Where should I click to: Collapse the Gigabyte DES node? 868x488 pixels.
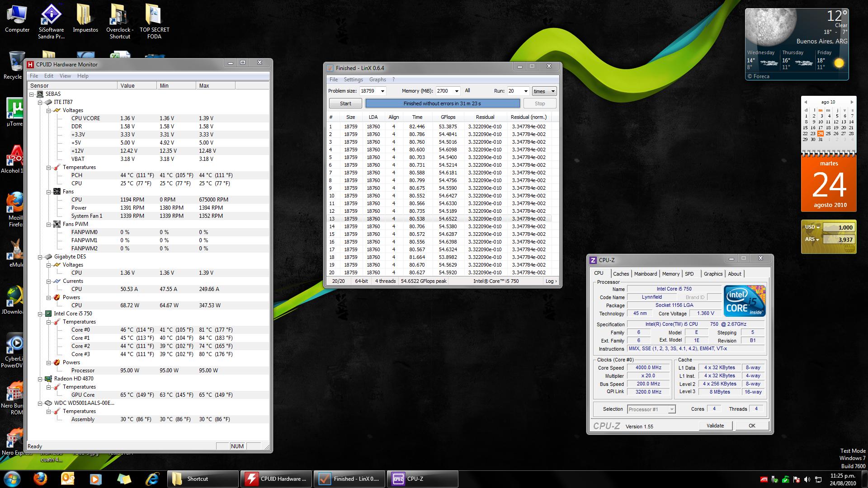tap(40, 257)
